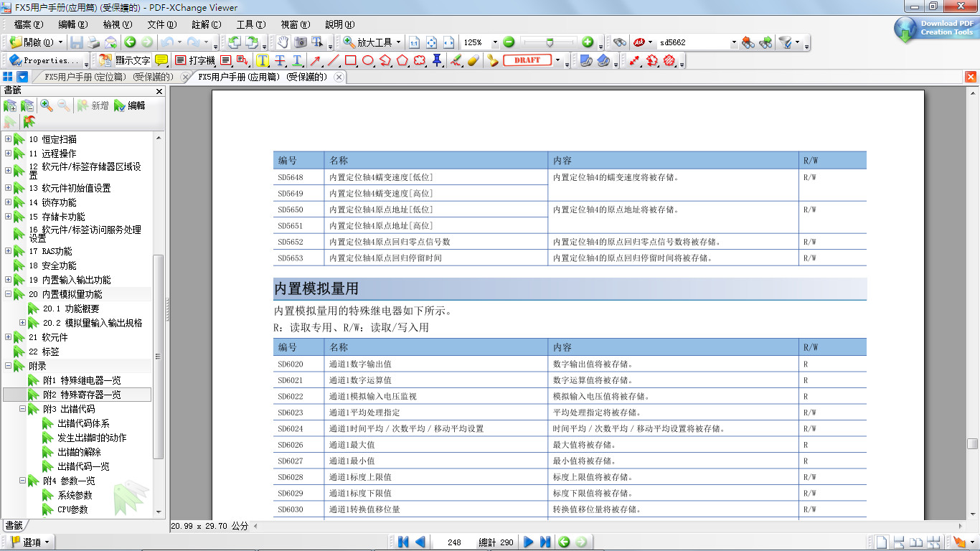Image resolution: width=980 pixels, height=551 pixels.
Task: Collapse the 附录 bookmark node
Action: click(x=8, y=366)
